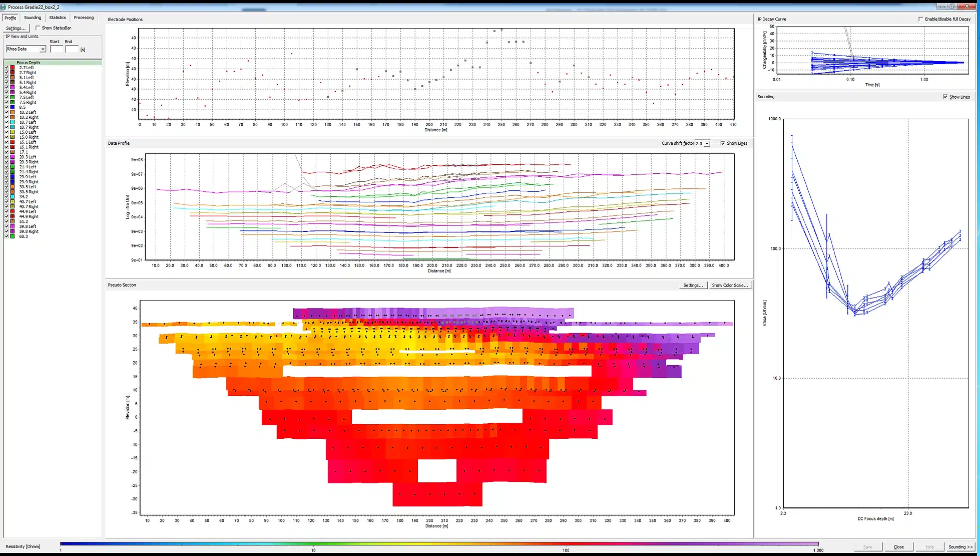Select the 10.2 Right row label
This screenshot has width=980, height=556.
click(29, 117)
